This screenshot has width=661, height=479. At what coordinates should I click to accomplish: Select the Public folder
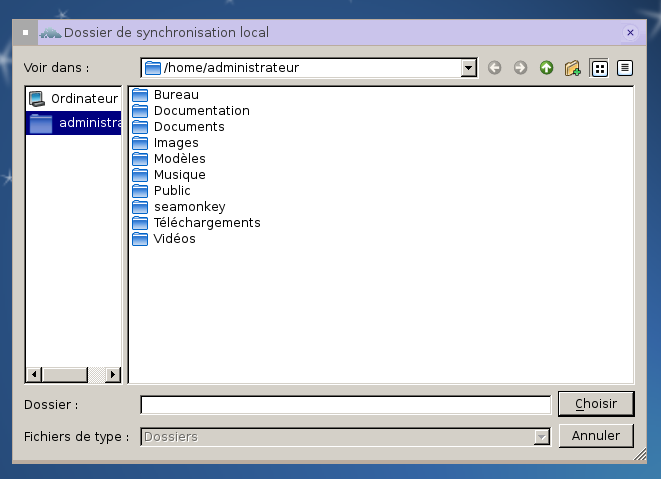[161, 191]
